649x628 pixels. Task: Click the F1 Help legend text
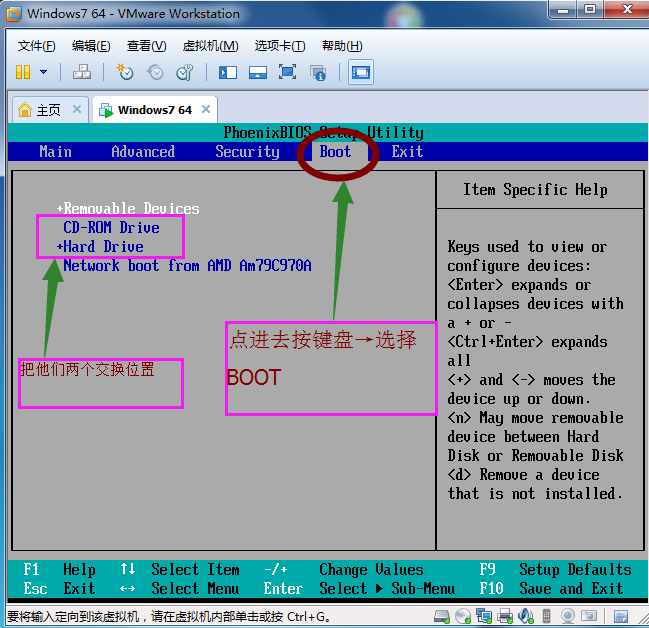click(59, 570)
